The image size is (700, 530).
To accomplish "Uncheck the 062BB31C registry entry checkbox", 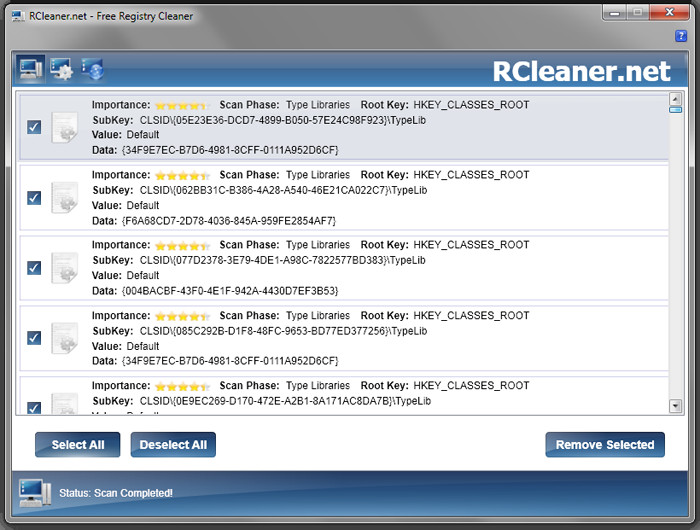I will point(34,197).
